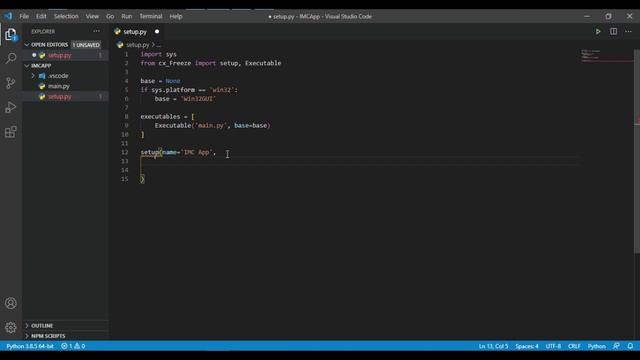The image size is (640, 360).
Task: Open the feedback icon in status bar
Action: [x=616, y=346]
